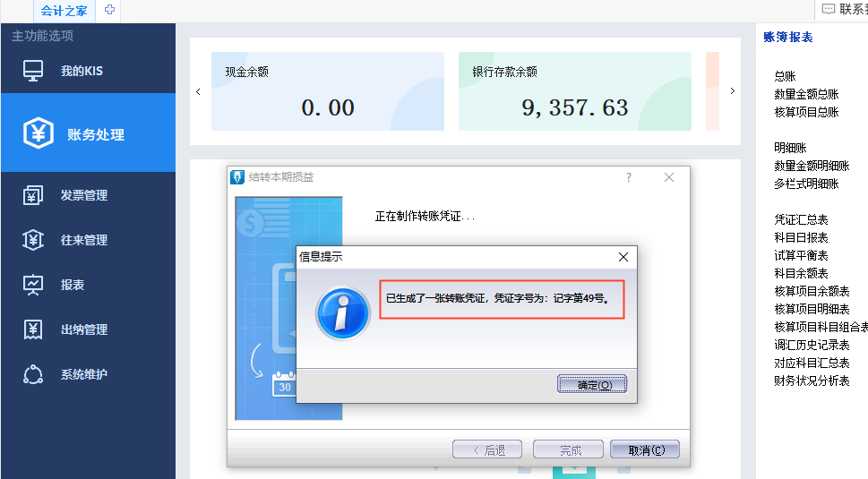Open 数量金额总账 report
The height and width of the screenshot is (479, 868).
[x=806, y=94]
